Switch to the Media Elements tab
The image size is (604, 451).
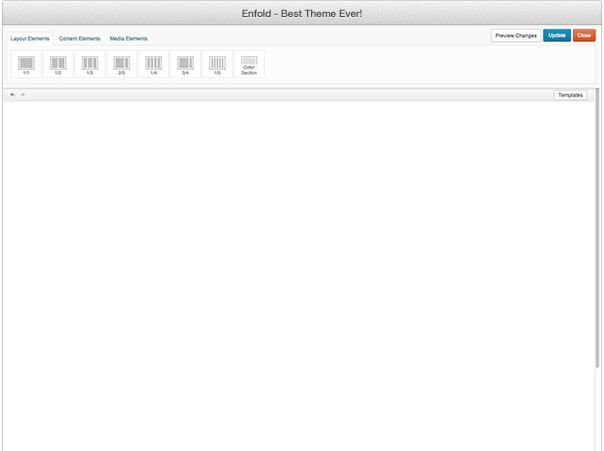point(129,39)
